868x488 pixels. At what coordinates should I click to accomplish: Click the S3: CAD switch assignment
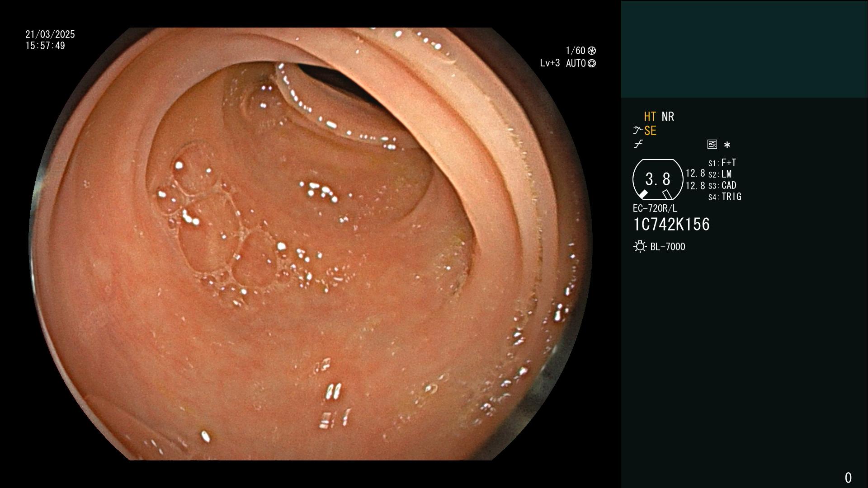(722, 185)
